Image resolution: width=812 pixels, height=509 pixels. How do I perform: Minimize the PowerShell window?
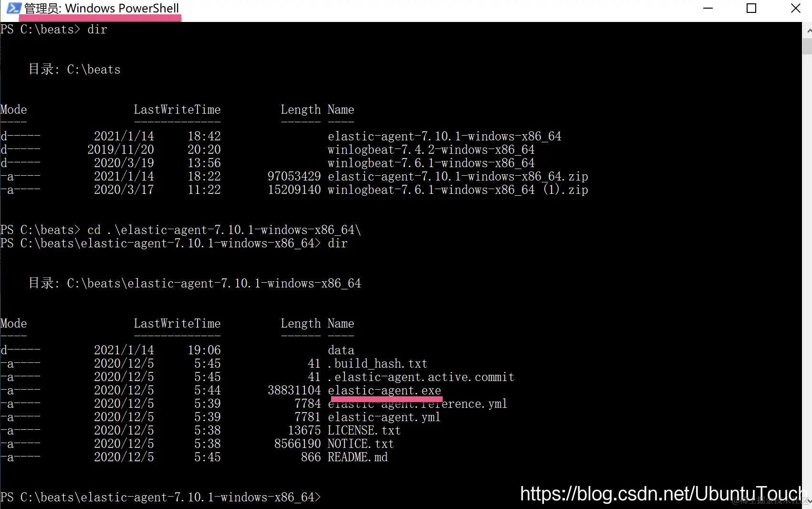pos(708,8)
